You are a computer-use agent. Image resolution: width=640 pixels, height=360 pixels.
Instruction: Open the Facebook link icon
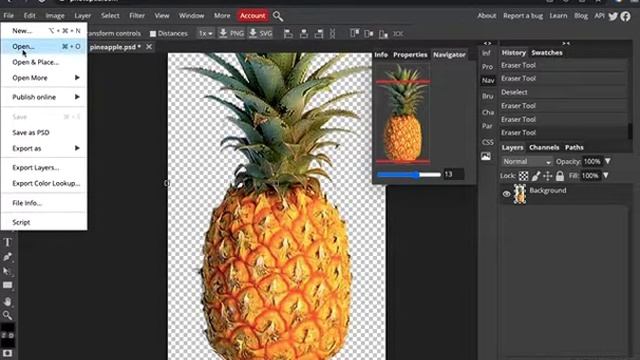click(625, 16)
